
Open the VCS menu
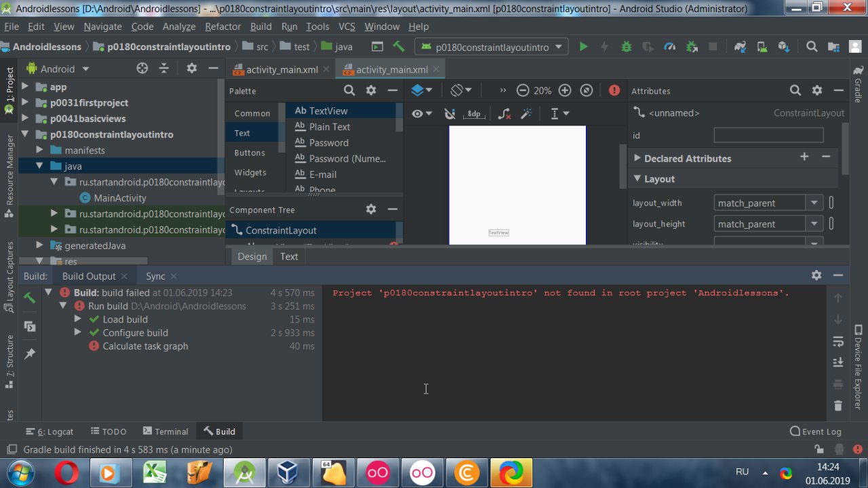point(347,26)
